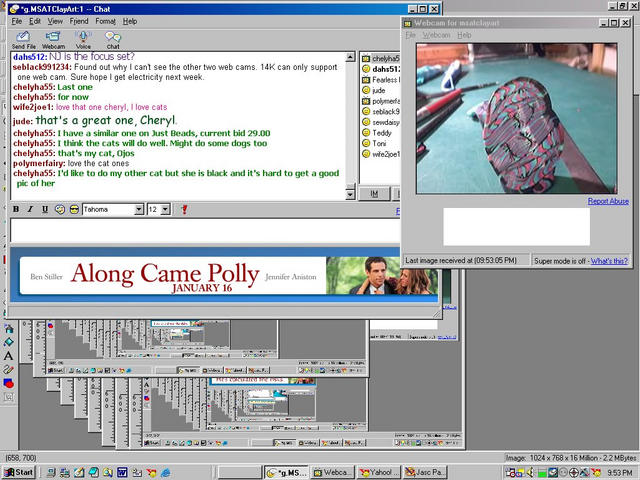Click the red exclamation buzz icon

(x=184, y=209)
